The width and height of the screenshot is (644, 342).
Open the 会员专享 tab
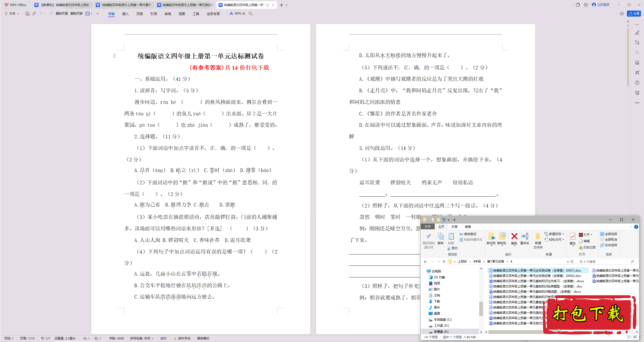[x=213, y=14]
